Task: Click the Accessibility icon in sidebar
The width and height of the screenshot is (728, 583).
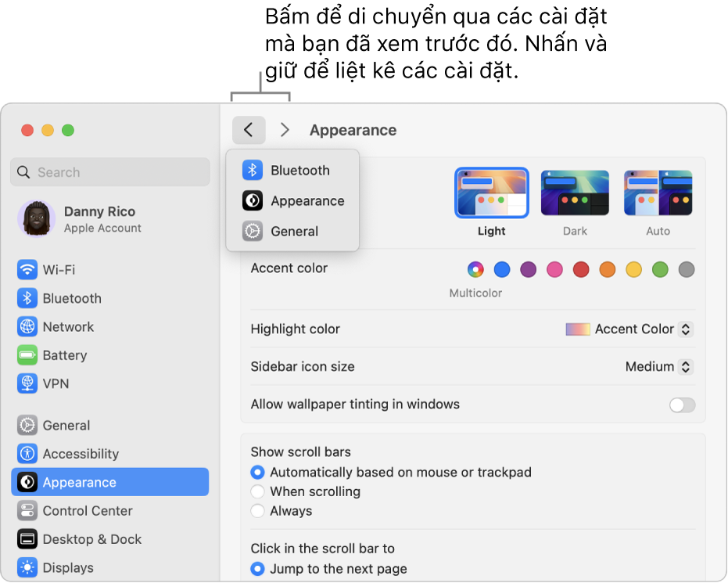Action: coord(27,453)
